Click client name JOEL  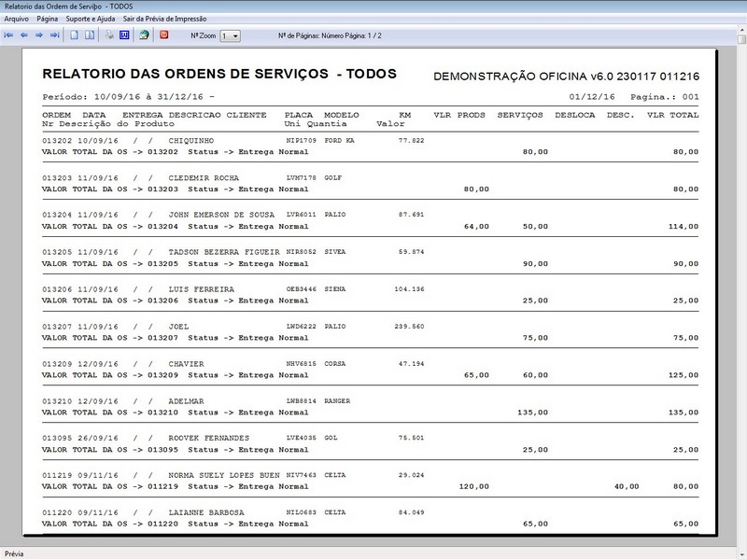pyautogui.click(x=178, y=327)
